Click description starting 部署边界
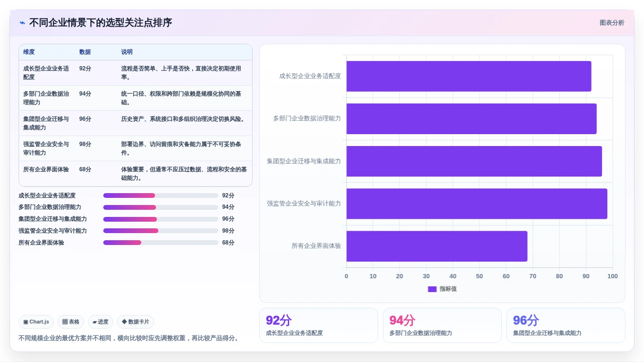644x362 pixels. tap(181, 148)
